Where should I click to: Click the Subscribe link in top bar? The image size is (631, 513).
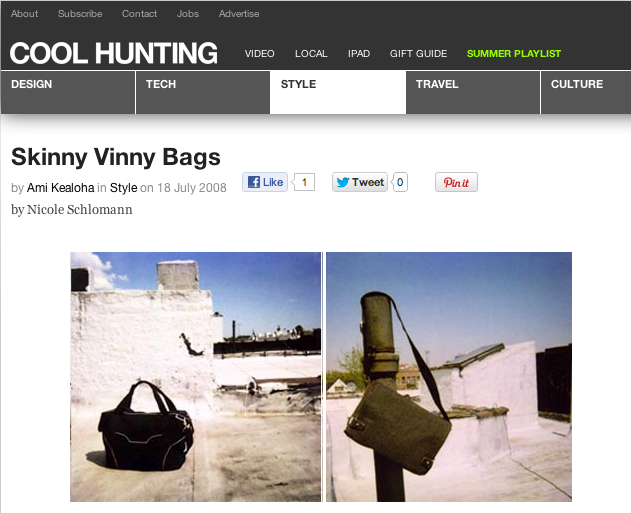click(x=80, y=14)
